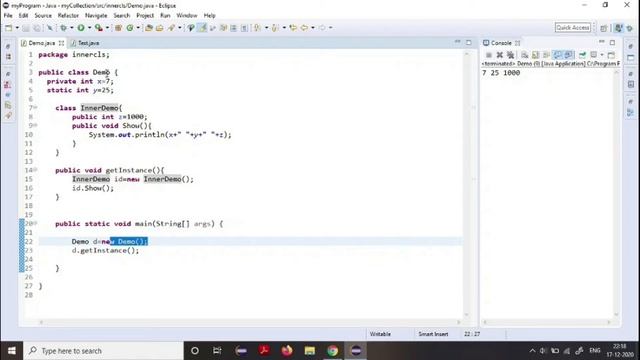Open the New Java Class dropdown arrow

138,28
